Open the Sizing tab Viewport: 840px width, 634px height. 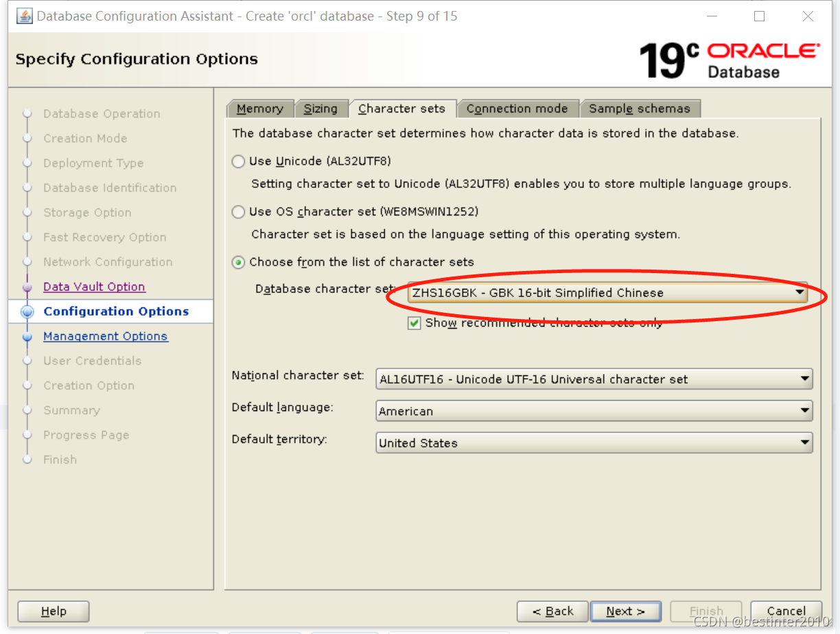point(320,108)
